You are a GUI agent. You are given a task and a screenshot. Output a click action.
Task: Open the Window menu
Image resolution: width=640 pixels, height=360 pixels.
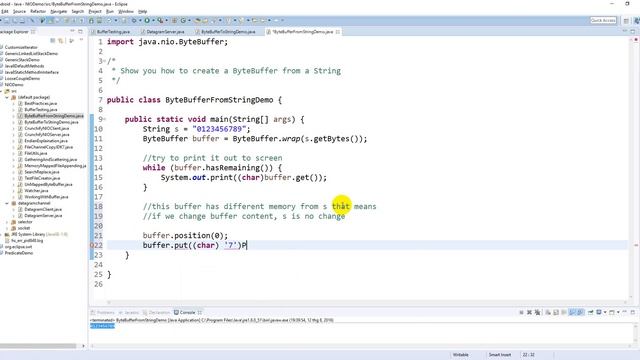[x=126, y=11]
